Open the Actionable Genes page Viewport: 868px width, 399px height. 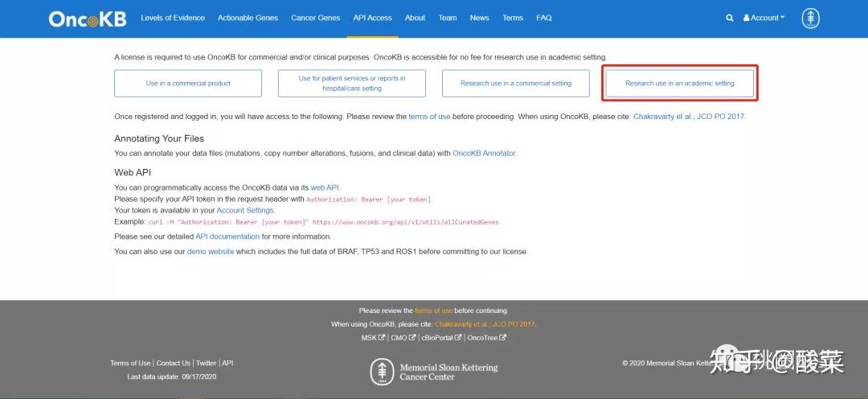(248, 18)
